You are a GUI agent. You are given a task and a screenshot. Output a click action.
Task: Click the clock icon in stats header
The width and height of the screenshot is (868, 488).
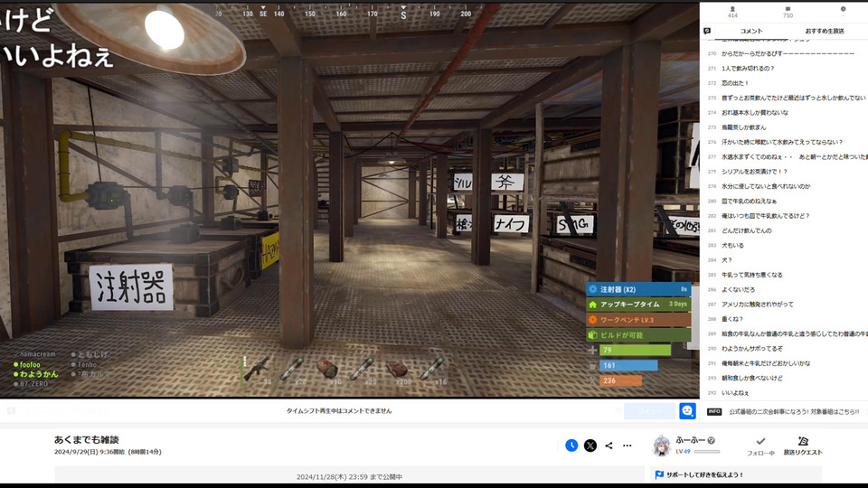click(843, 10)
